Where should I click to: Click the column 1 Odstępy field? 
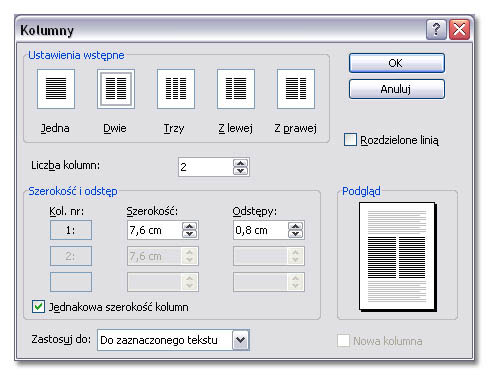point(261,230)
